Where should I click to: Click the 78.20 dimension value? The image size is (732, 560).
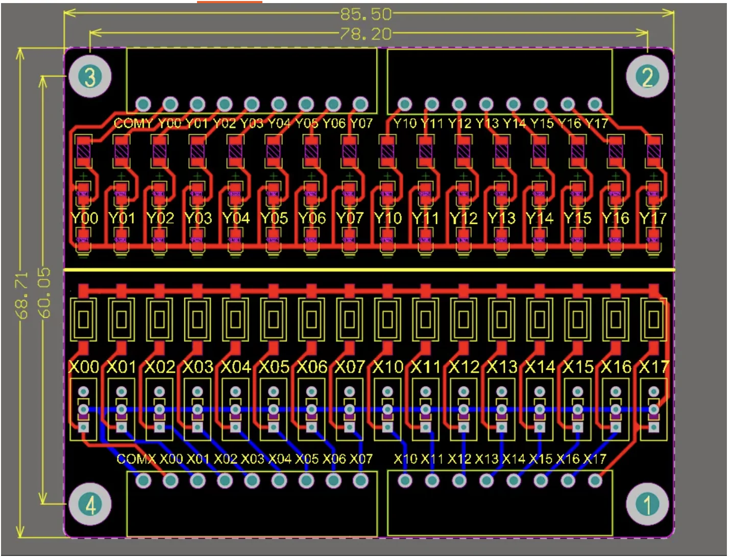(x=366, y=34)
